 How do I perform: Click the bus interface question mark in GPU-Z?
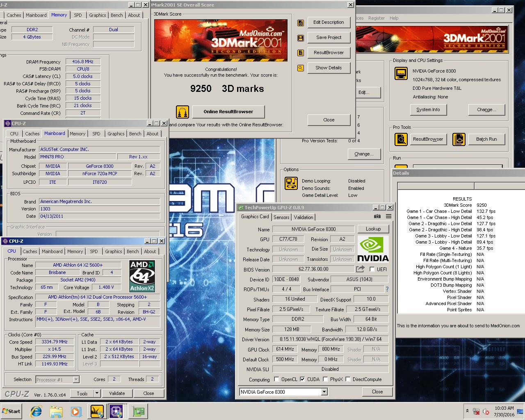387,289
